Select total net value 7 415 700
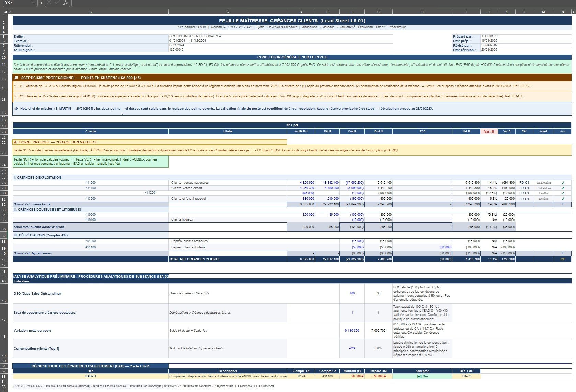Screen dimensions: 576x392 coord(466,259)
